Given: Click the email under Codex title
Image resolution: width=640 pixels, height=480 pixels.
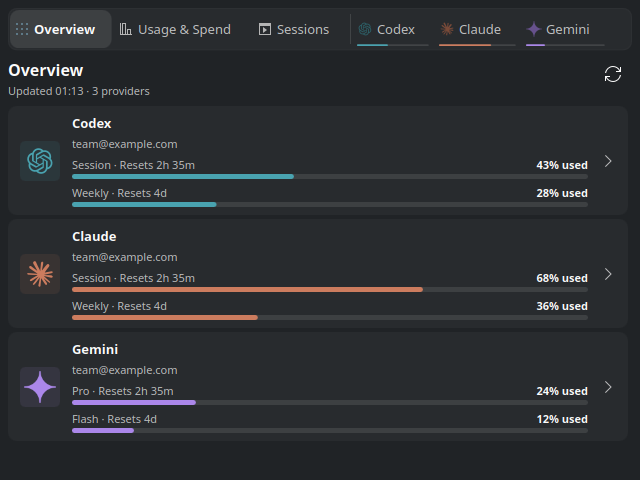Looking at the screenshot, I should coord(125,144).
